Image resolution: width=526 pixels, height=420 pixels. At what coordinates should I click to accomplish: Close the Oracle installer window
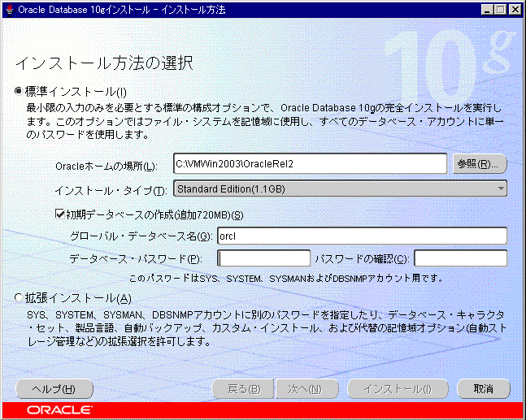point(515,10)
